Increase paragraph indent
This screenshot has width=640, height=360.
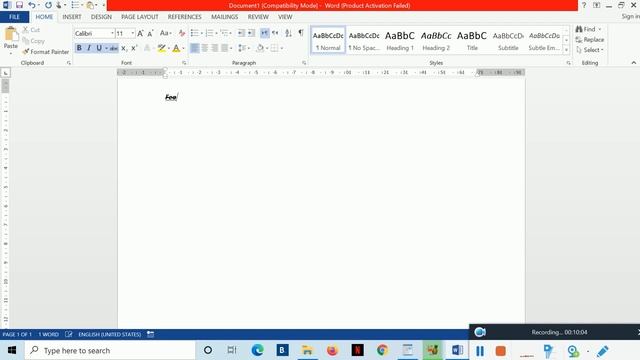point(251,33)
